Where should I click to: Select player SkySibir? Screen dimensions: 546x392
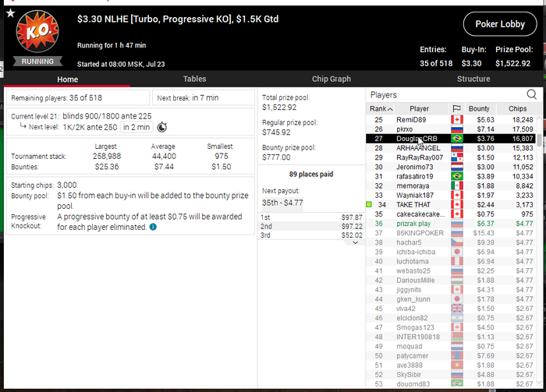[409, 375]
